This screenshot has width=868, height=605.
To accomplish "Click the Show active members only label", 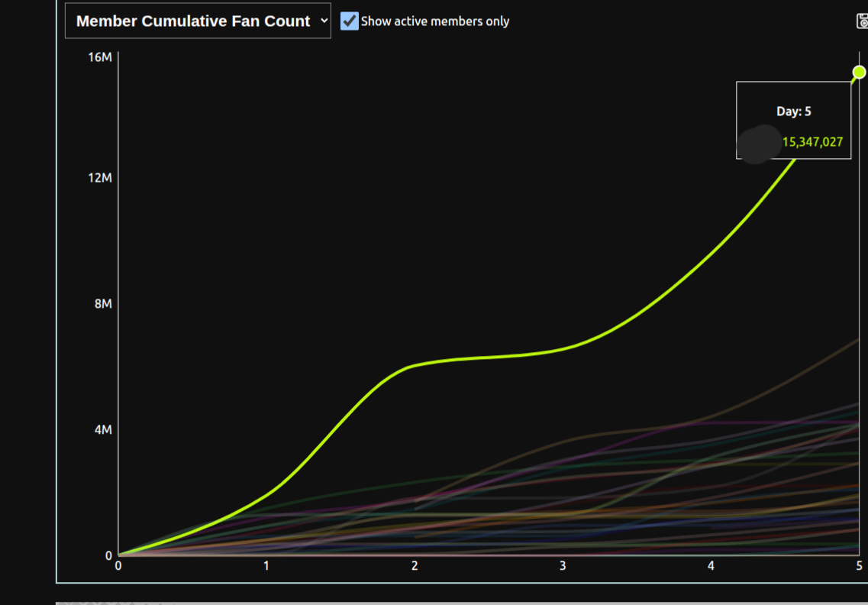I will point(435,21).
